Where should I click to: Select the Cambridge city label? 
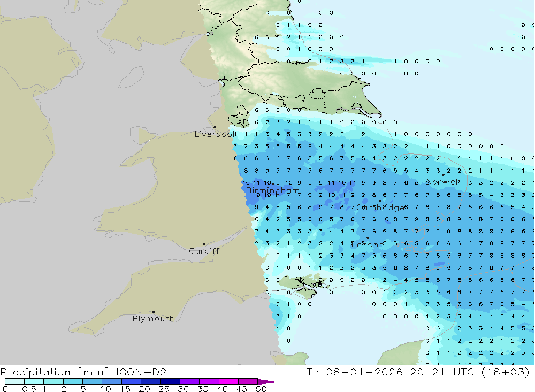point(380,208)
